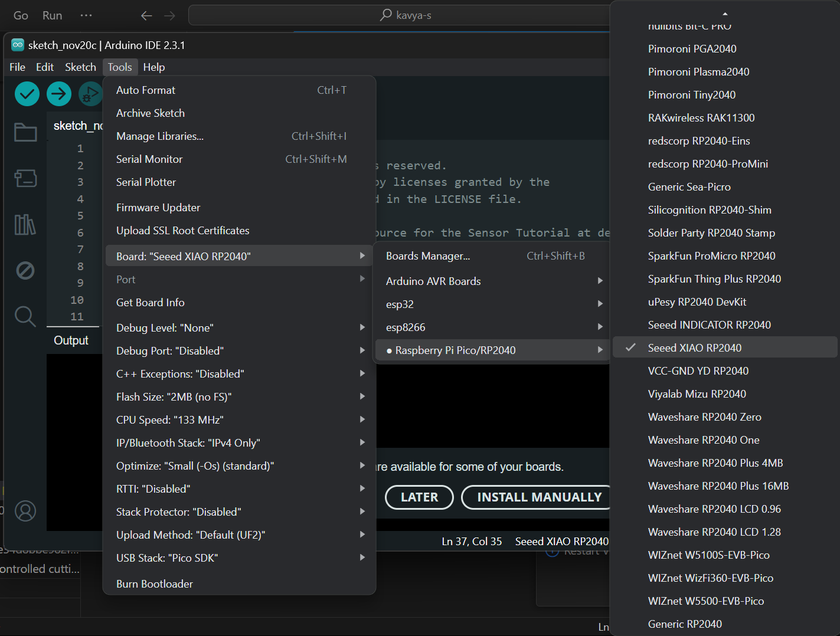Open Manage Libraries...
The height and width of the screenshot is (636, 840).
239,136
